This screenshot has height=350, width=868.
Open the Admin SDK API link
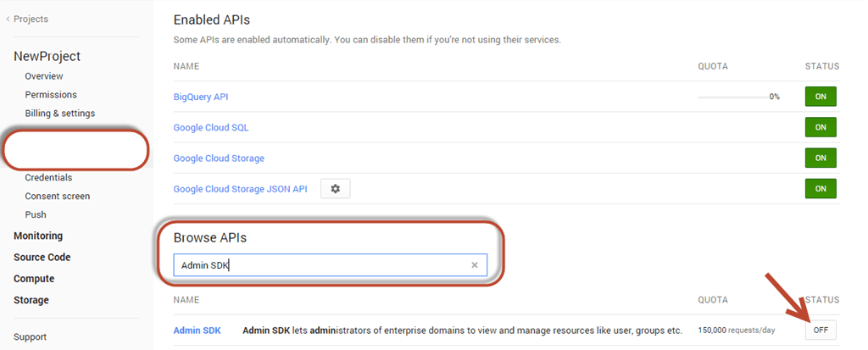pos(197,331)
